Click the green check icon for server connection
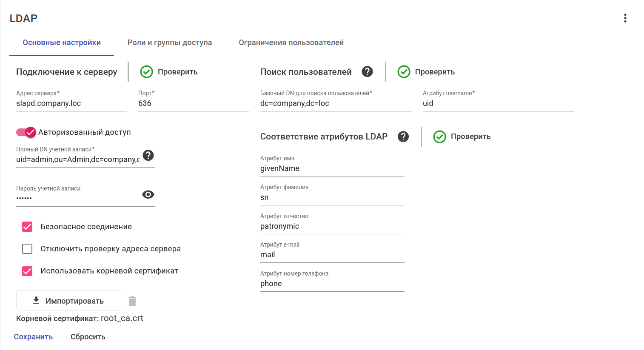The width and height of the screenshot is (644, 350). point(147,72)
